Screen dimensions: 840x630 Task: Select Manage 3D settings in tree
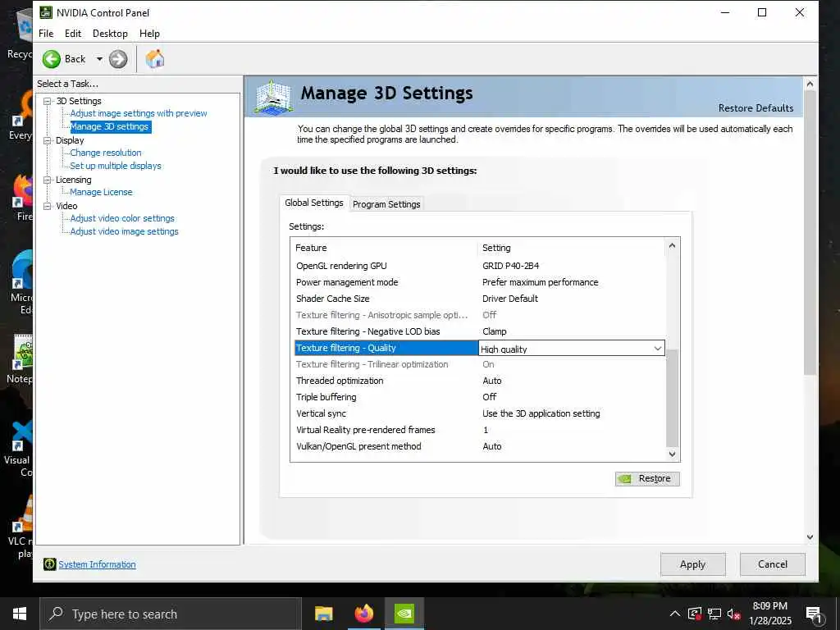110,126
